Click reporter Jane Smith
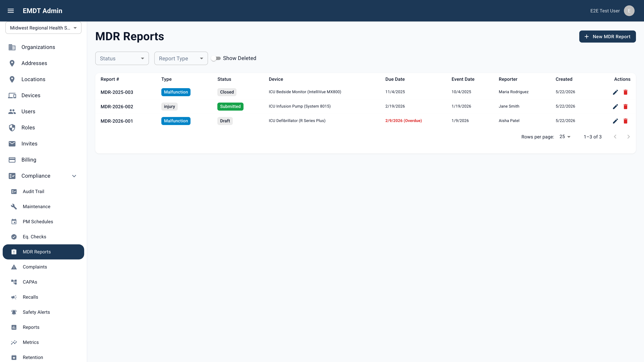This screenshot has width=644, height=362. (x=509, y=106)
